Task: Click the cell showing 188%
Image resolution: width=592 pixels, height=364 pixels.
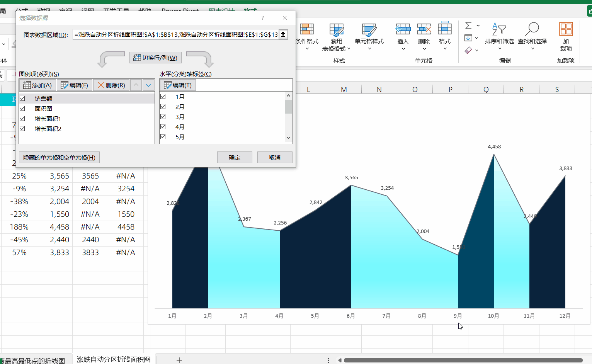Action: [x=19, y=227]
